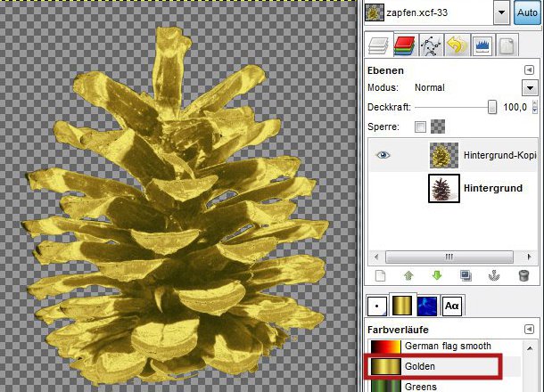Select the Hintergrund-Kopie layer name
The height and width of the screenshot is (392, 544).
(x=500, y=155)
